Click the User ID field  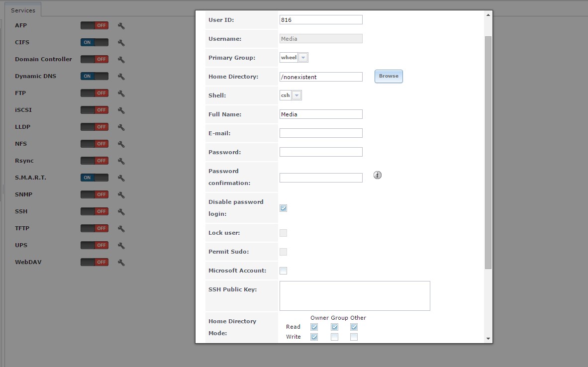click(x=321, y=20)
